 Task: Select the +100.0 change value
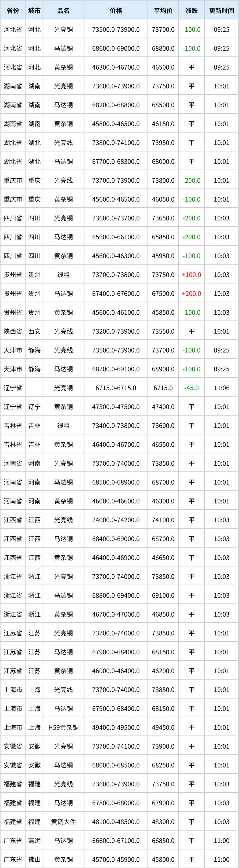192,275
